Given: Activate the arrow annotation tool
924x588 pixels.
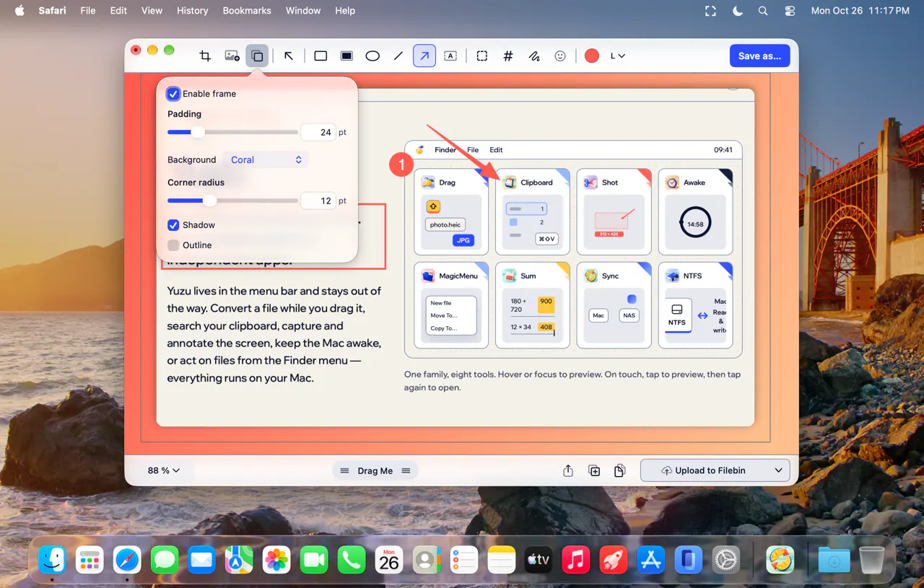Looking at the screenshot, I should pos(424,56).
